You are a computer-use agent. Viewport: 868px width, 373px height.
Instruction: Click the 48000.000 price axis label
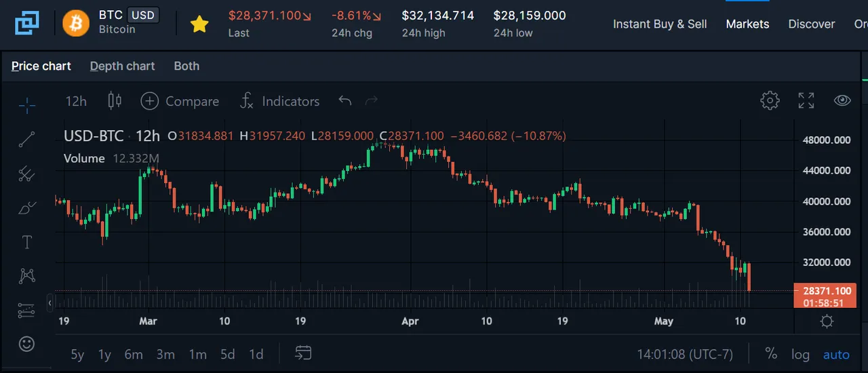(x=825, y=140)
